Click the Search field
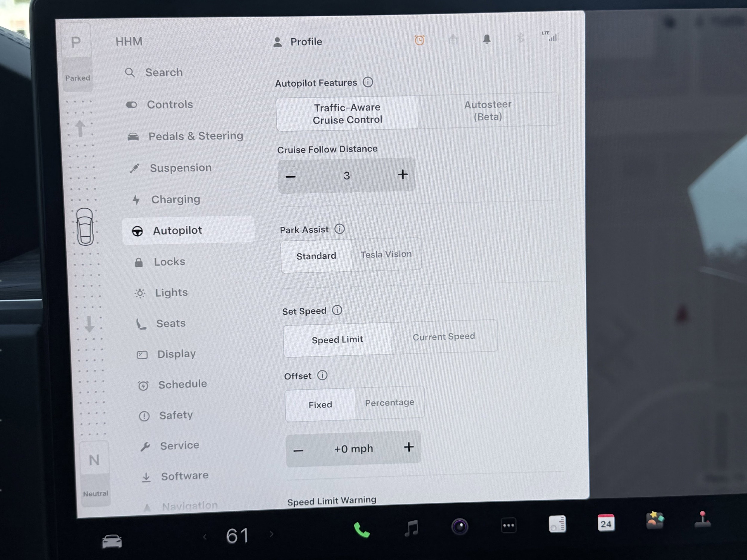The height and width of the screenshot is (560, 747). [x=164, y=73]
